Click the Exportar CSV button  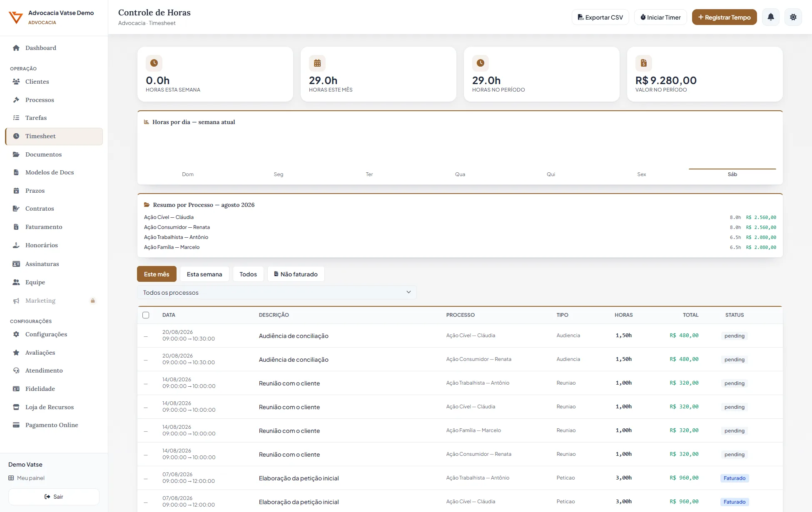pos(600,17)
